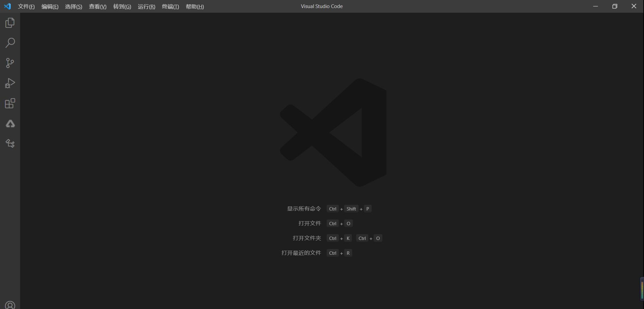Open the 终端(T) menu
The image size is (644, 309).
(170, 7)
